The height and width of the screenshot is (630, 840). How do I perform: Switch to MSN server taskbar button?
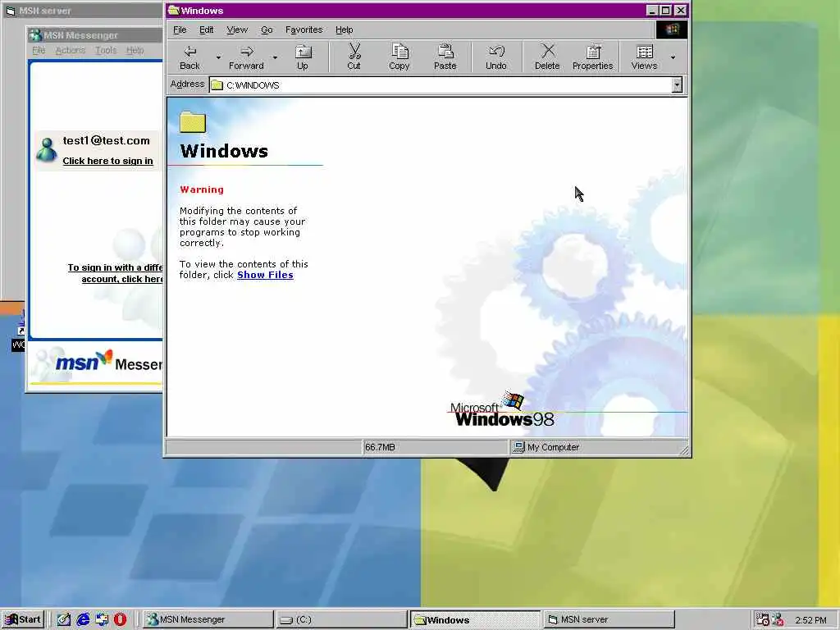tap(609, 620)
